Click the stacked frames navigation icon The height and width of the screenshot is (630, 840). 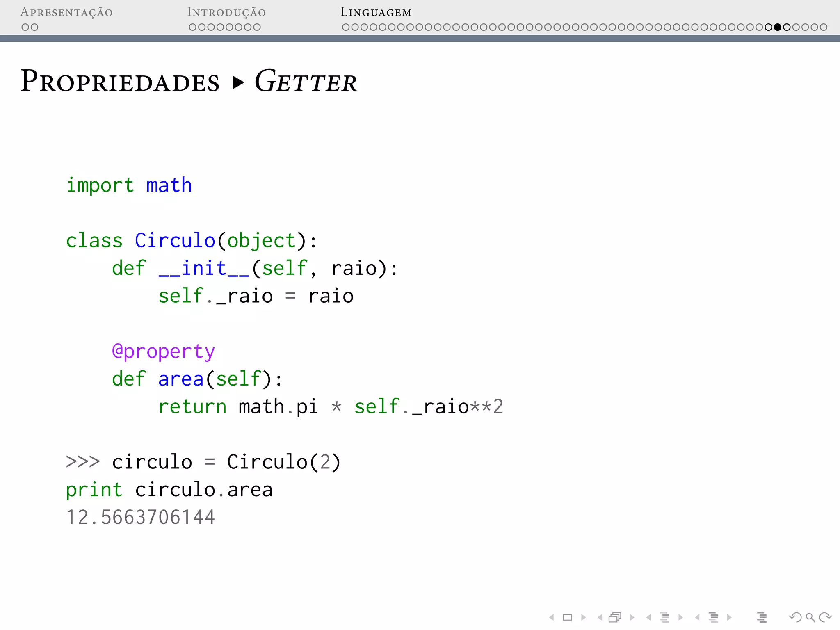click(x=615, y=617)
